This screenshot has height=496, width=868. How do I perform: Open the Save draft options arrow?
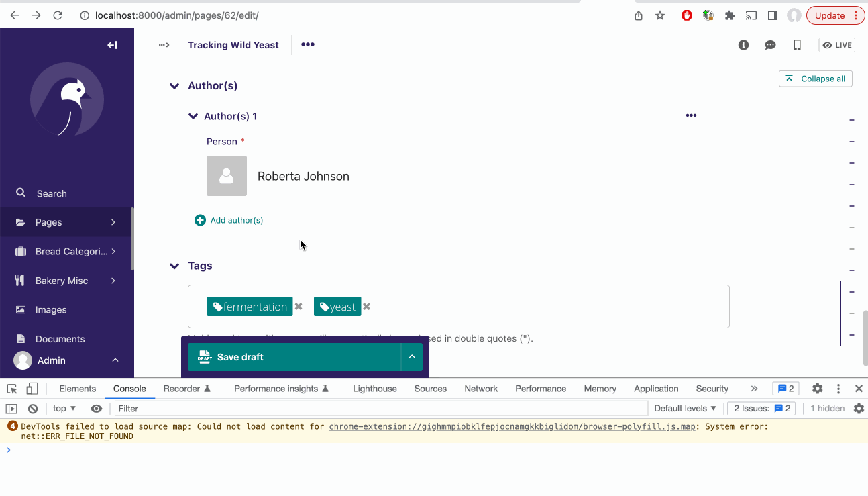point(412,356)
